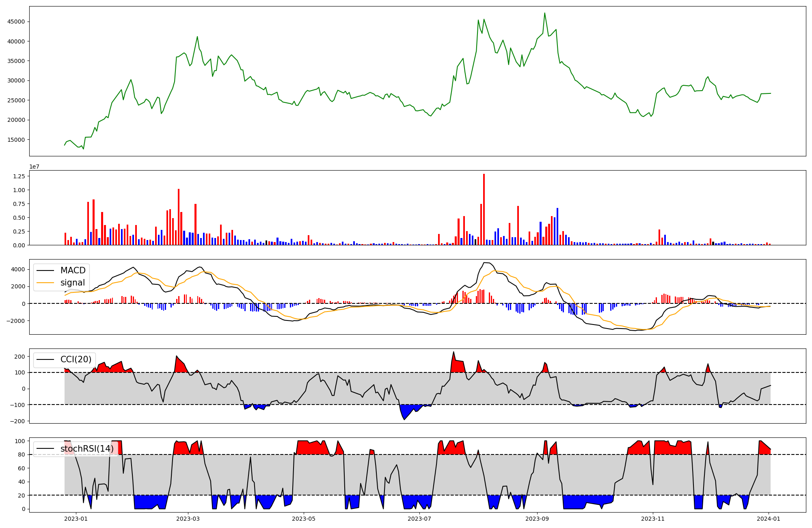Click the 80 stochRSI axis tick label
812x528 pixels.
[x=22, y=454]
